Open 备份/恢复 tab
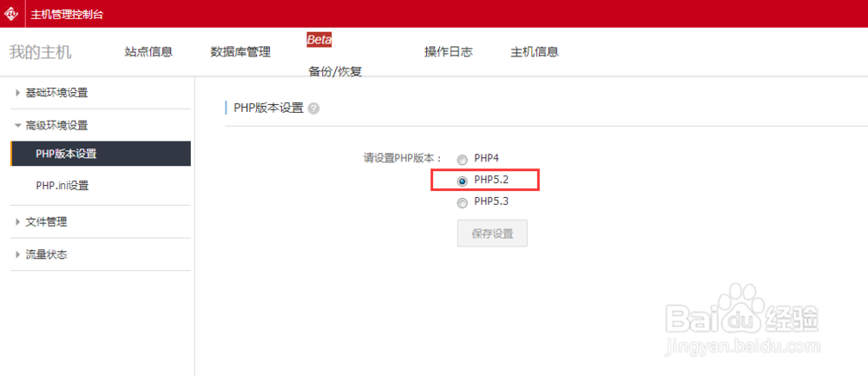This screenshot has width=868, height=376. point(335,71)
